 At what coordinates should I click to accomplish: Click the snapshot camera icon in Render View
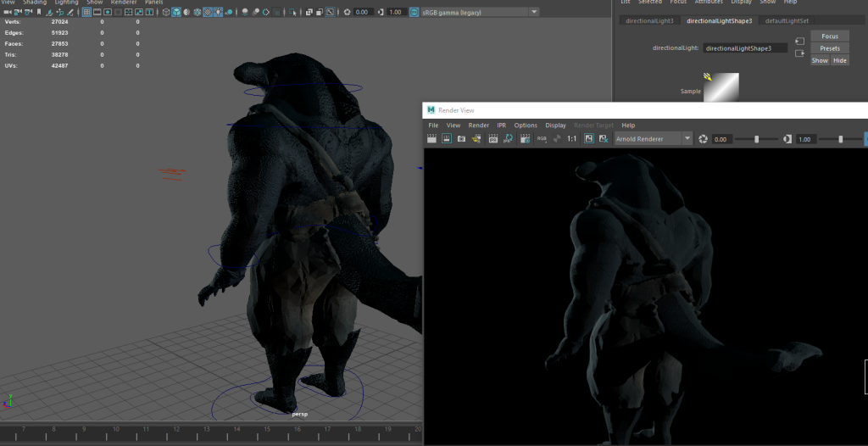coord(461,138)
